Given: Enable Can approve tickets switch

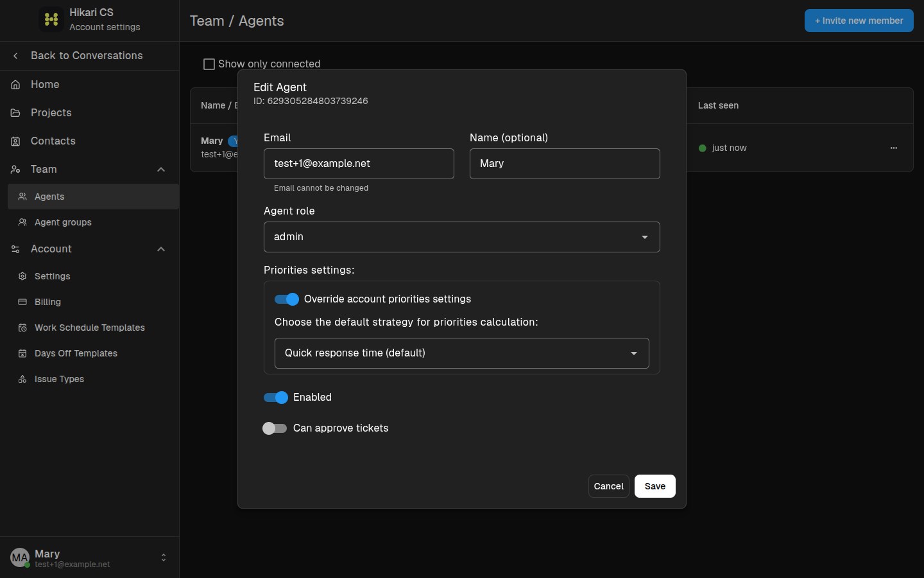Looking at the screenshot, I should 275,428.
